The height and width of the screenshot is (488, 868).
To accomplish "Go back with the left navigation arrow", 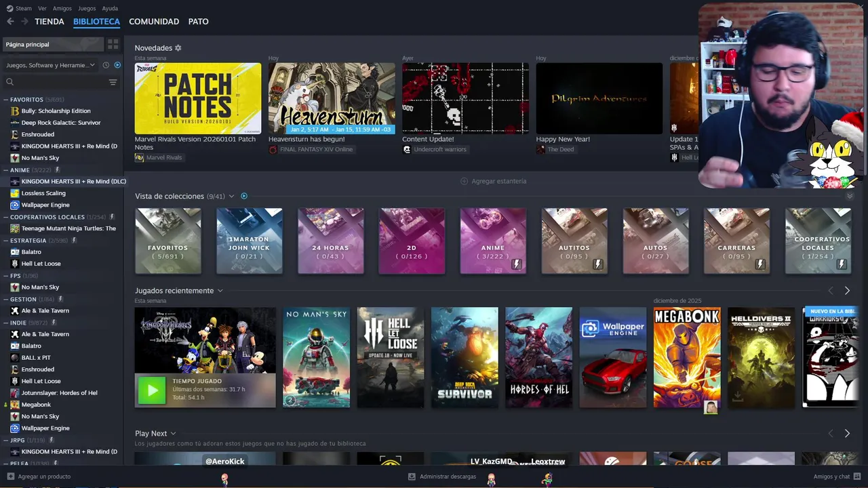I will coord(10,22).
